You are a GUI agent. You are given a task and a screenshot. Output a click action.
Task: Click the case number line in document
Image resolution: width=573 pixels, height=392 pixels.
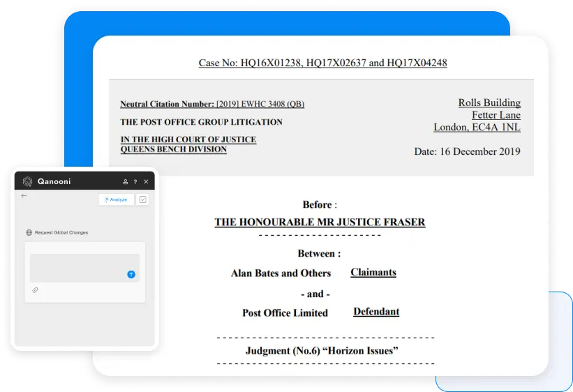click(x=322, y=63)
